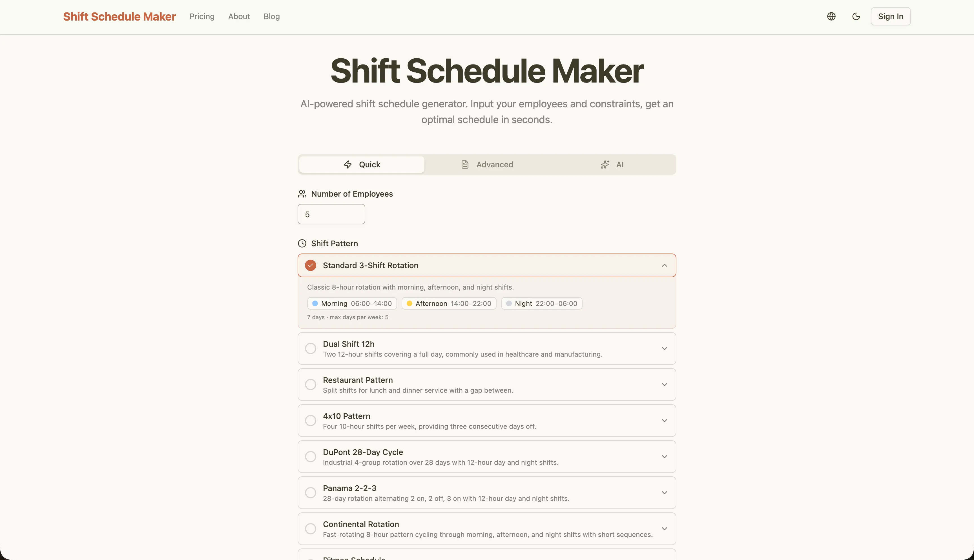The width and height of the screenshot is (974, 560).
Task: Click the document icon next to Advanced
Action: point(465,164)
